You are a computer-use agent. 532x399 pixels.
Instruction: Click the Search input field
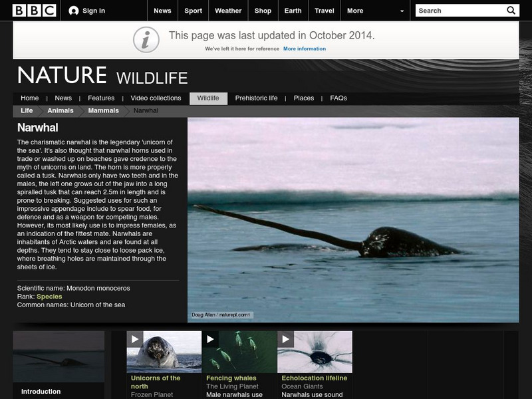(461, 11)
